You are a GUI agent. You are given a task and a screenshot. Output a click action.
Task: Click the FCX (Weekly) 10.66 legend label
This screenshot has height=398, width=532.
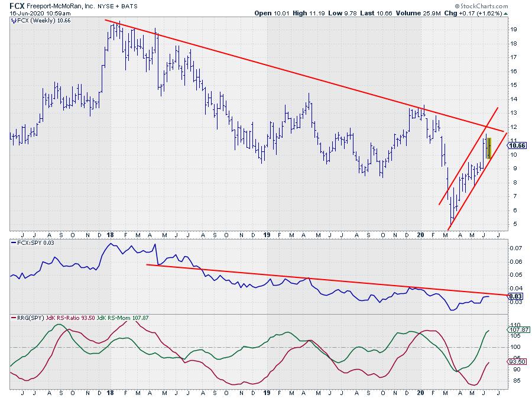(x=44, y=21)
